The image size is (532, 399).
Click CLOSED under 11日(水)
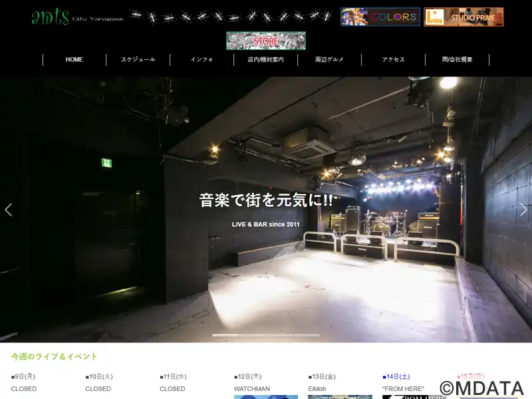pos(172,389)
